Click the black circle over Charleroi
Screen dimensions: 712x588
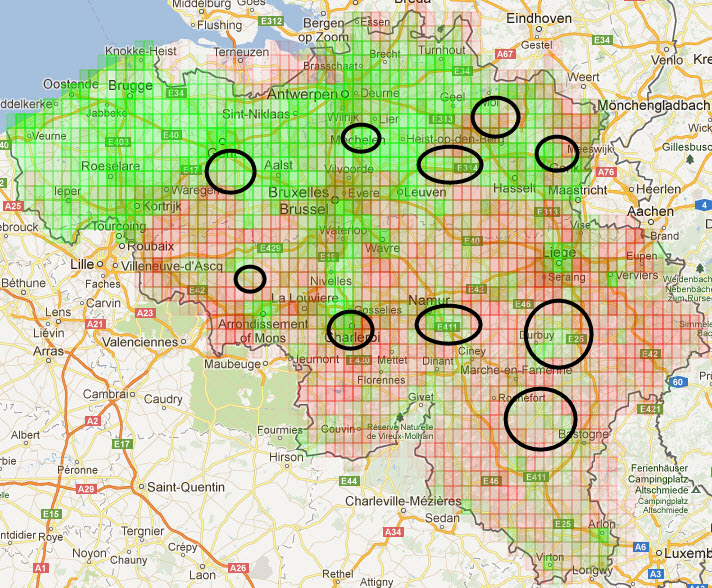(350, 332)
